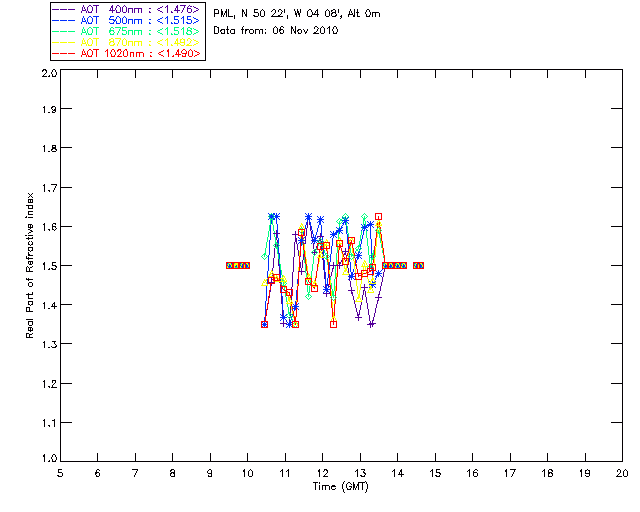The height and width of the screenshot is (512, 640).
Task: Click the AOT 500nm legend entry
Action: (x=126, y=20)
